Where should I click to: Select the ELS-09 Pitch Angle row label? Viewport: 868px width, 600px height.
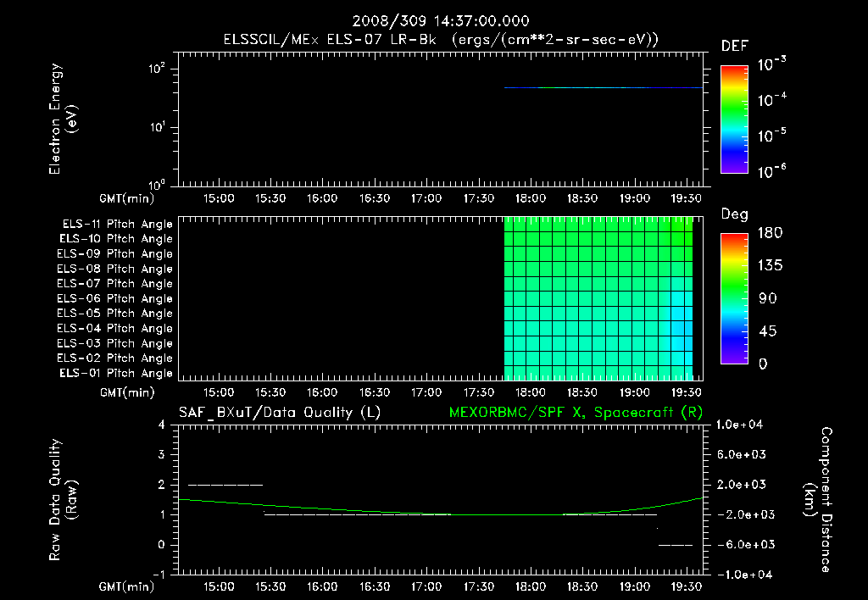114,254
